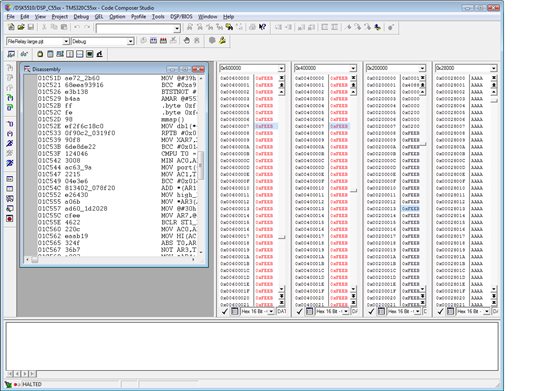
Task: Open the Project menu
Action: 60,16
